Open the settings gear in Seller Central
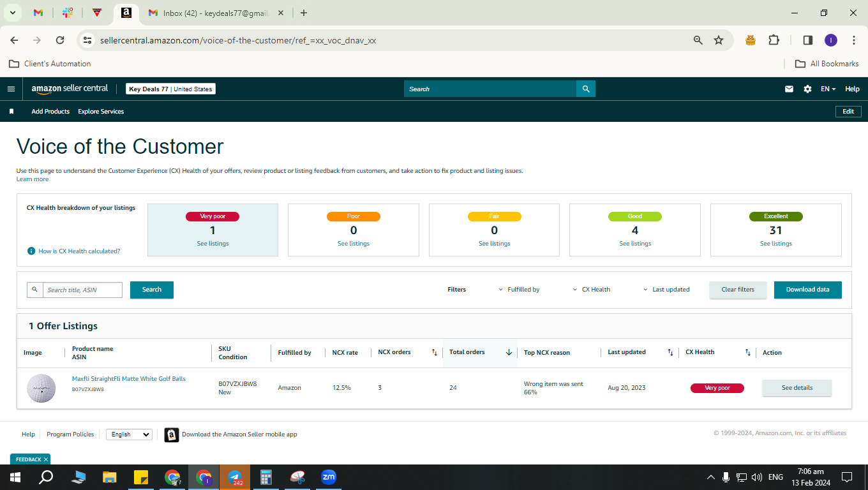This screenshot has width=868, height=490. pyautogui.click(x=807, y=89)
